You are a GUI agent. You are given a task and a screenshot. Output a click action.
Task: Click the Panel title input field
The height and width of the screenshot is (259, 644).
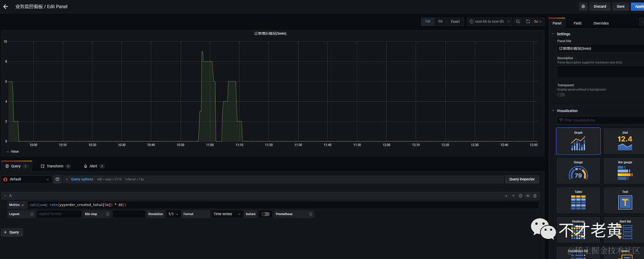point(600,48)
